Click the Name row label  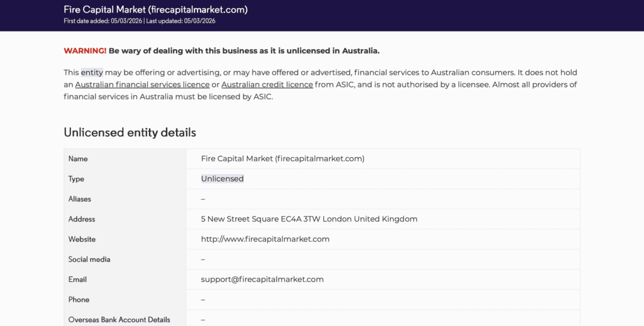78,159
